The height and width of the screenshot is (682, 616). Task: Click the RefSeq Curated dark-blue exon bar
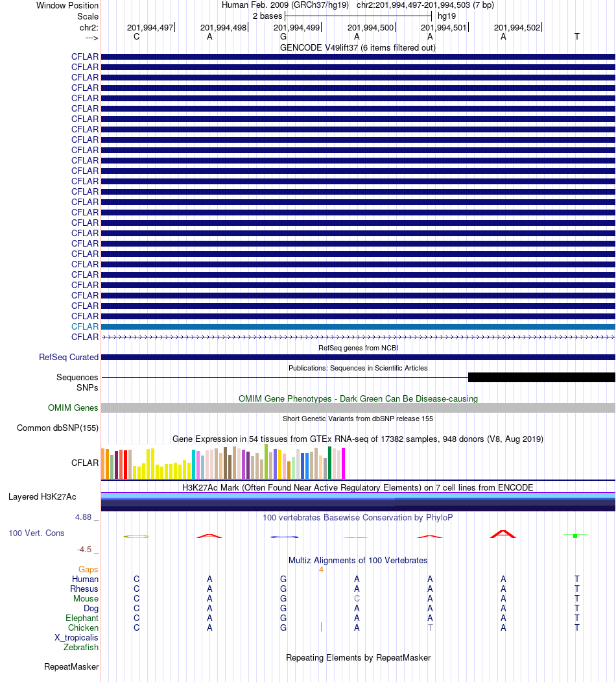click(358, 357)
